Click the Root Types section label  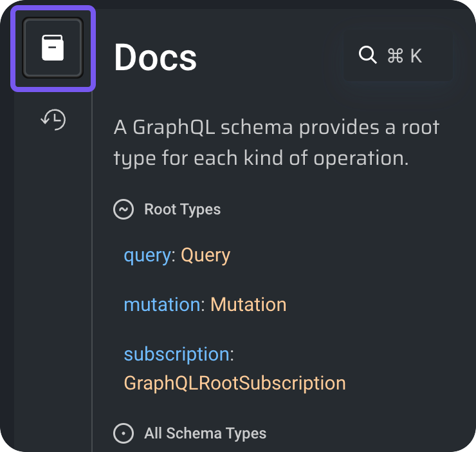click(x=182, y=209)
